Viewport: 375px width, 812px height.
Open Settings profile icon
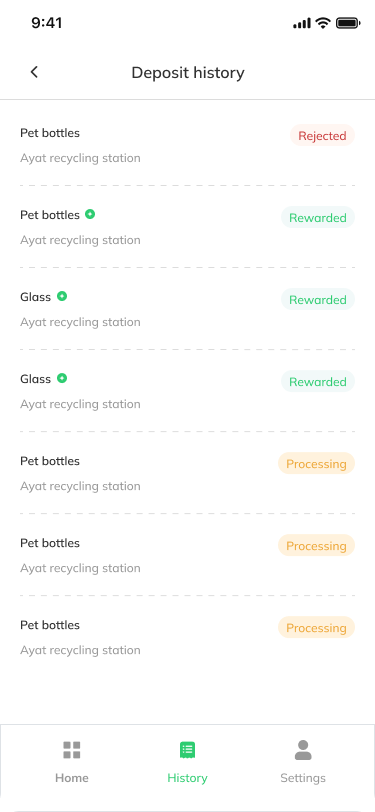point(303,749)
